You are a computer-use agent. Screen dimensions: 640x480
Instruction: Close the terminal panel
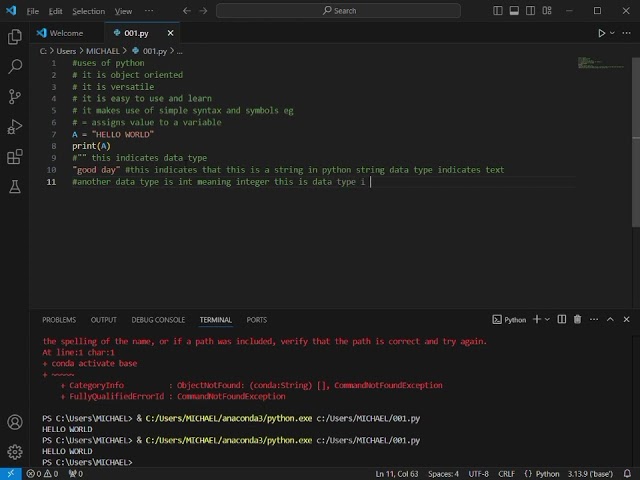(626, 320)
